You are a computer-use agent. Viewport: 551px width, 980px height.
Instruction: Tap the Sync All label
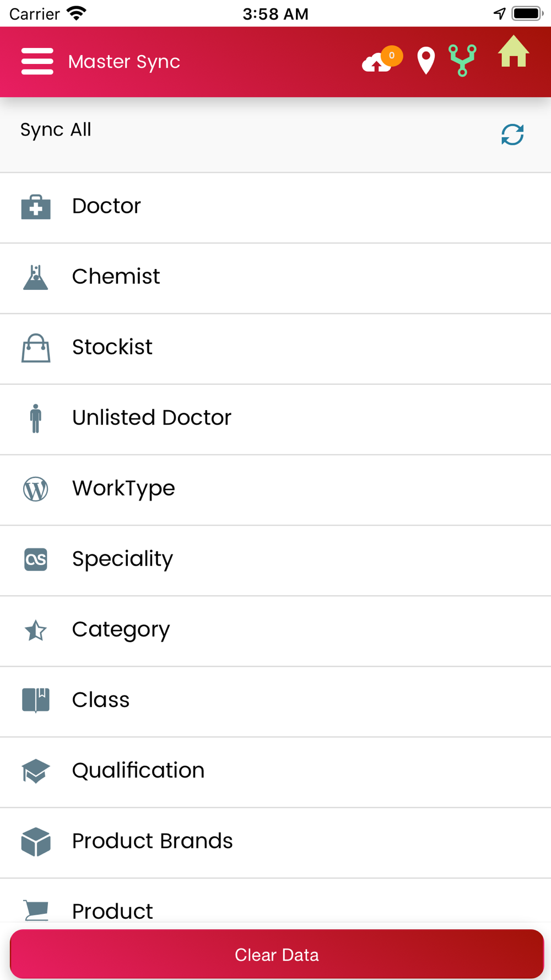(x=56, y=130)
